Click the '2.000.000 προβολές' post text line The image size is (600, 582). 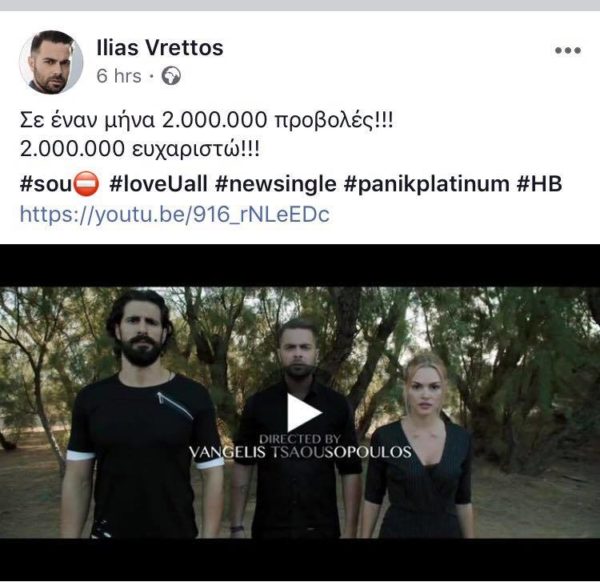click(206, 121)
